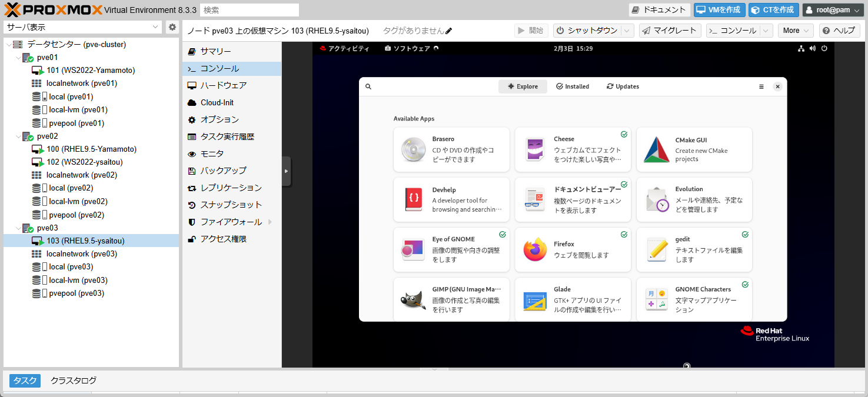Select スナップショット in the VM menu
Image resolution: width=868 pixels, height=397 pixels.
pyautogui.click(x=231, y=205)
